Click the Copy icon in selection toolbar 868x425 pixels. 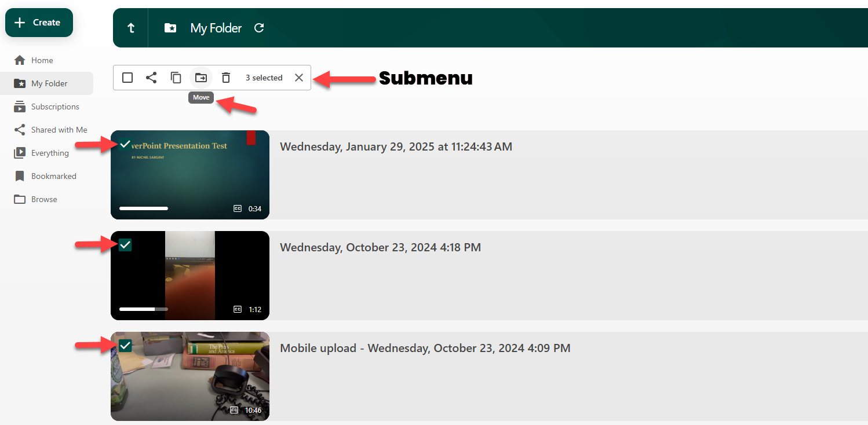[176, 78]
